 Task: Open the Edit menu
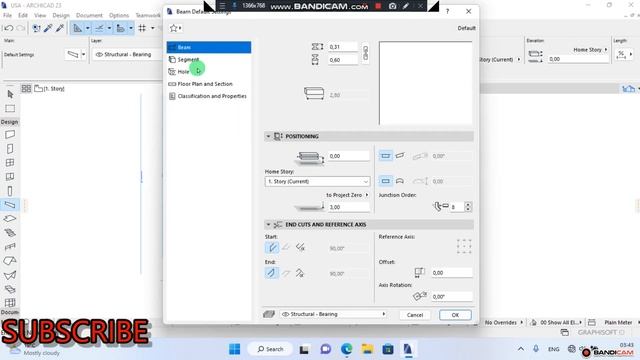pos(23,15)
